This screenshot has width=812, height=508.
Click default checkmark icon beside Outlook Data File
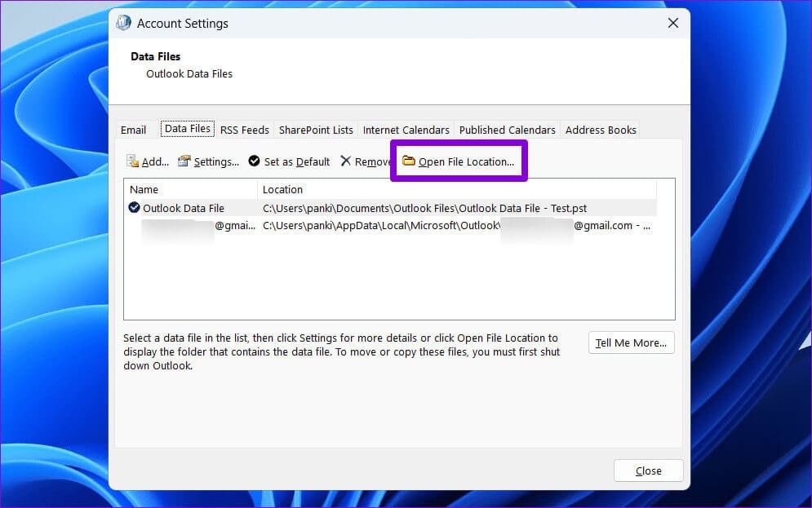point(134,207)
